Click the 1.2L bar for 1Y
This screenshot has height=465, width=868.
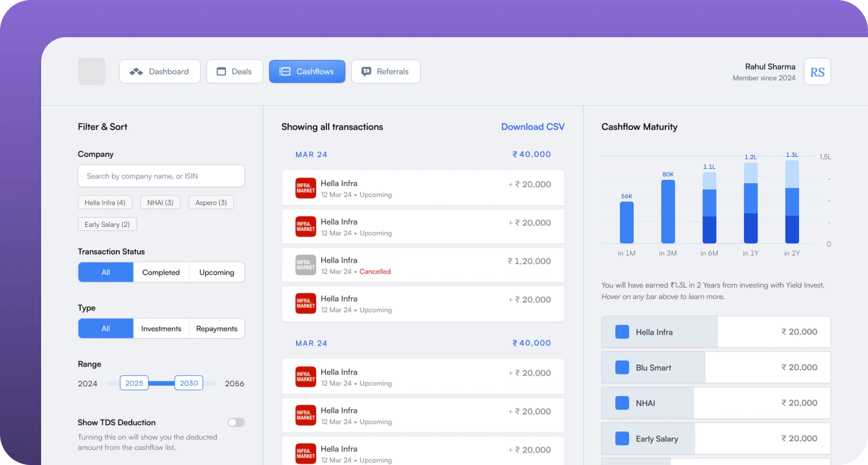(x=751, y=203)
